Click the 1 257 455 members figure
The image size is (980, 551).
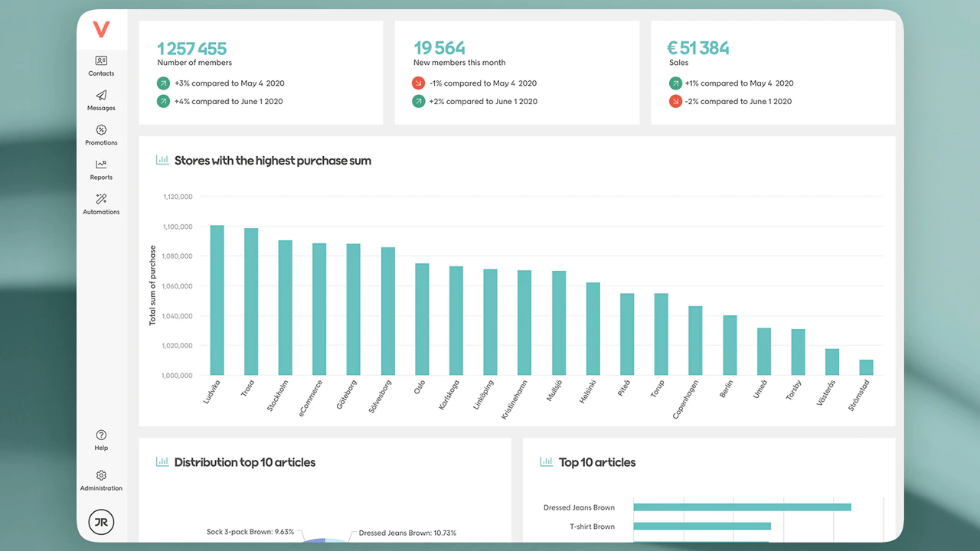click(x=192, y=48)
